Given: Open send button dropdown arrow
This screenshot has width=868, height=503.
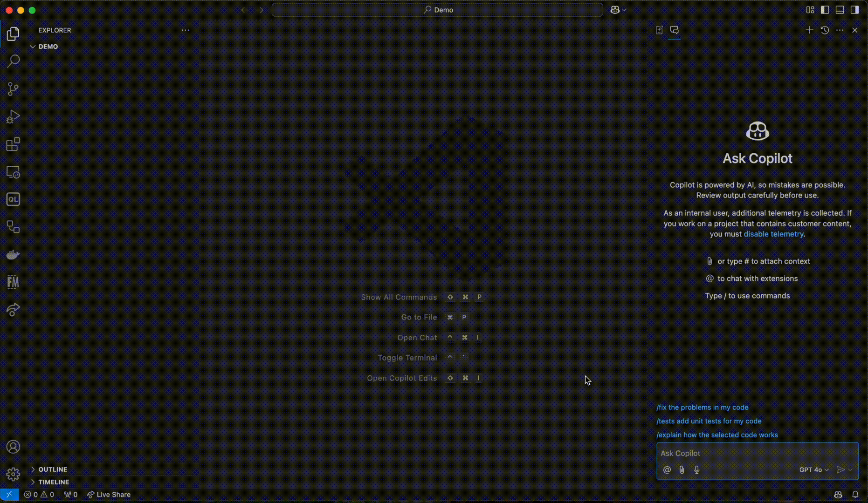Looking at the screenshot, I should (x=851, y=469).
